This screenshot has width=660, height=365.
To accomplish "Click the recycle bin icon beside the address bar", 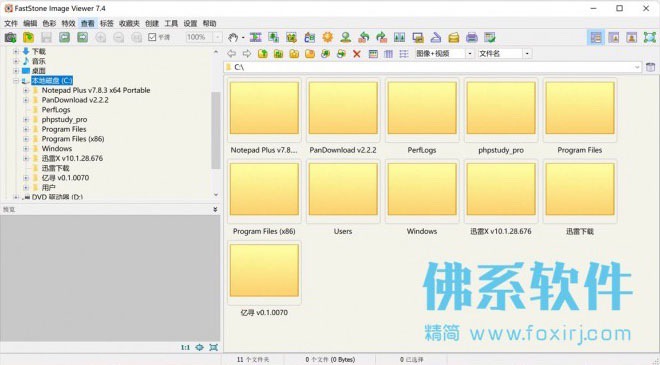I will [650, 67].
